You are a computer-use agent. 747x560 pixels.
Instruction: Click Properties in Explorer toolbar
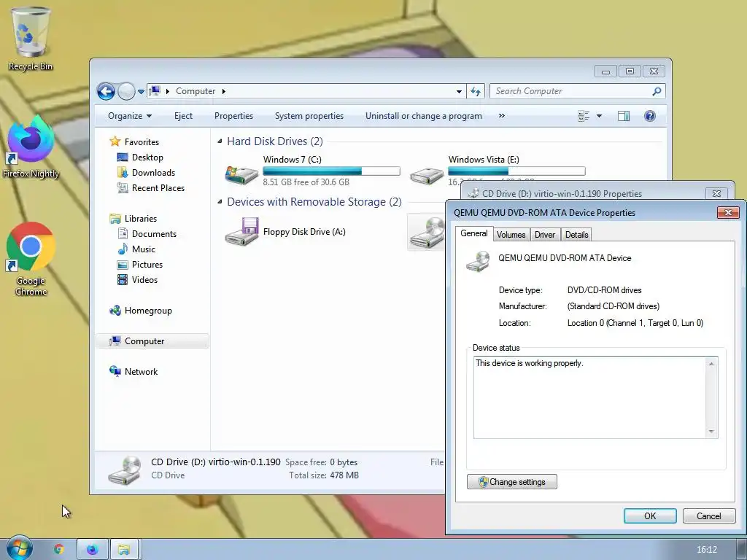click(233, 116)
